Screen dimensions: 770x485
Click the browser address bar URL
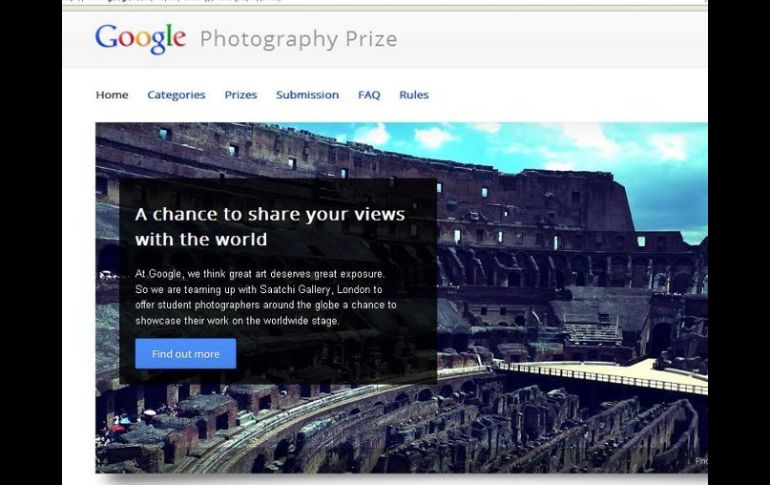pyautogui.click(x=172, y=1)
